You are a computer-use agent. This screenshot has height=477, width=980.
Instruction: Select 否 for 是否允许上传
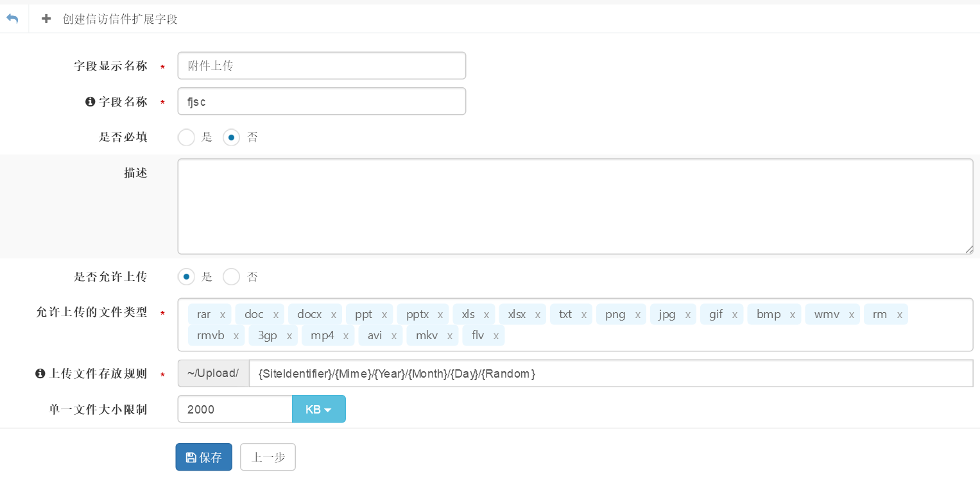231,277
